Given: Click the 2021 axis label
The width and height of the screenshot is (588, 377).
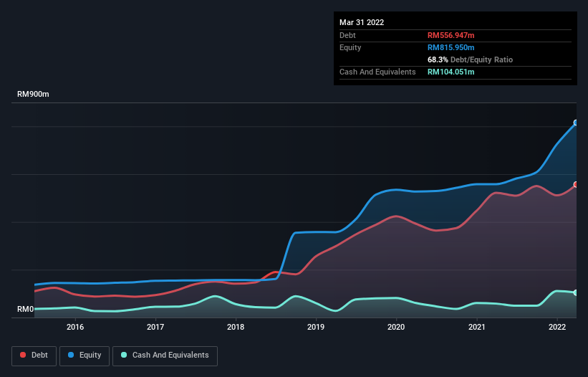Looking at the screenshot, I should coord(476,327).
